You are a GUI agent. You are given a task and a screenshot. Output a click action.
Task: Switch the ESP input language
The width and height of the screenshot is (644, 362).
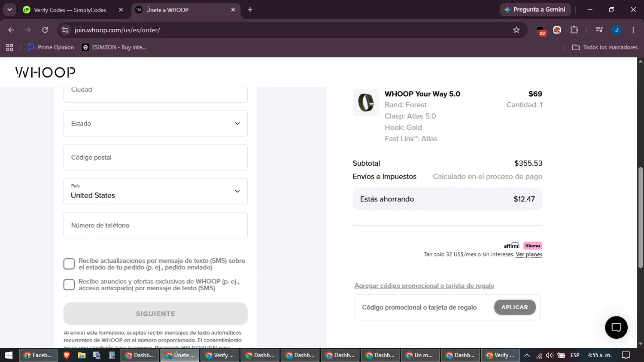[x=575, y=355]
